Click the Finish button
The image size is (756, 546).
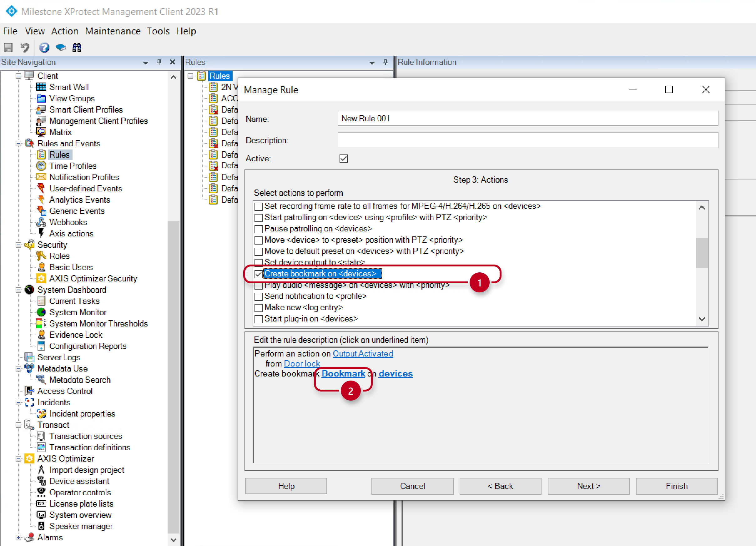676,486
